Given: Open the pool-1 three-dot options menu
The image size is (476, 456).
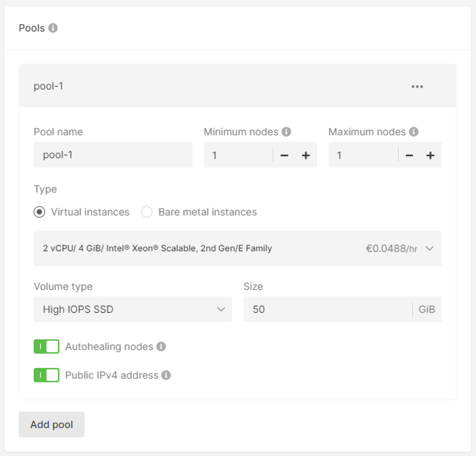Looking at the screenshot, I should click(x=417, y=86).
